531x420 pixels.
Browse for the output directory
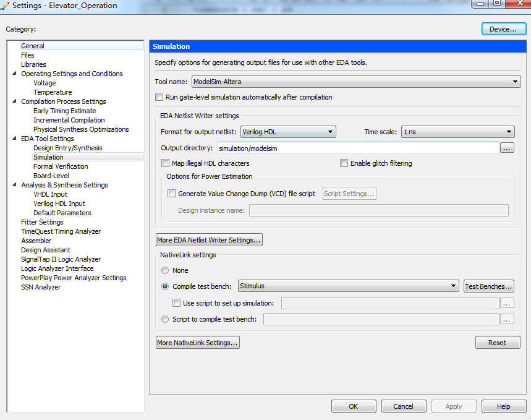[507, 148]
